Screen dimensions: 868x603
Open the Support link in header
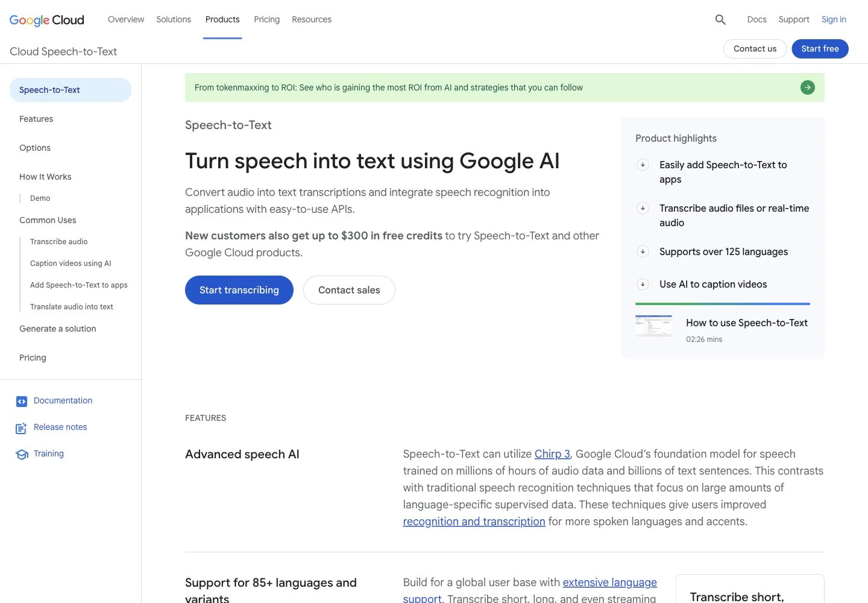pos(794,19)
